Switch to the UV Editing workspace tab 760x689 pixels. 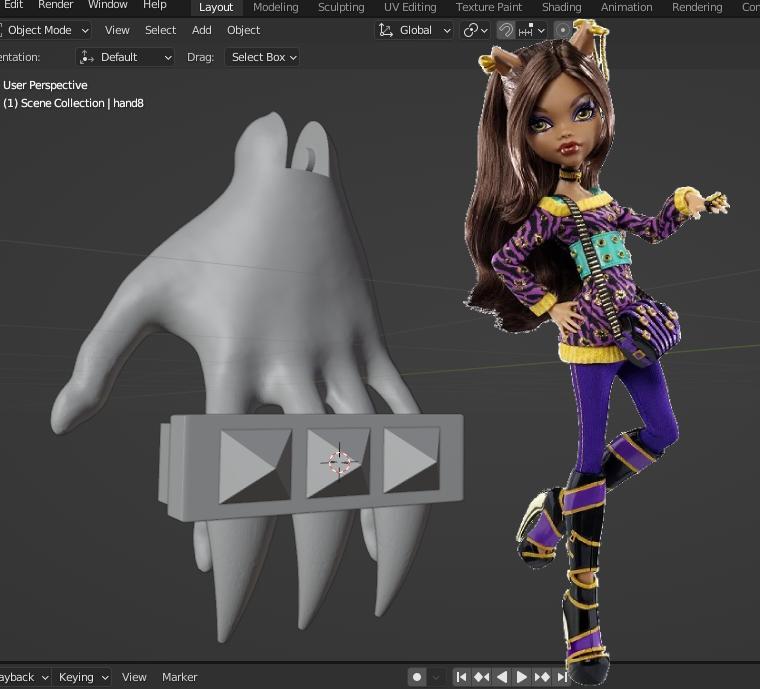pos(410,7)
